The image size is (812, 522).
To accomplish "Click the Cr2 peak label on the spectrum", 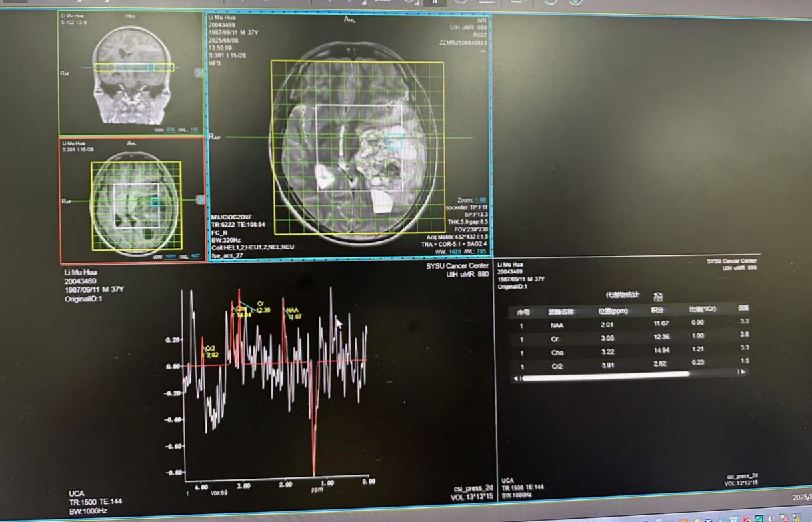I will pos(210,351).
